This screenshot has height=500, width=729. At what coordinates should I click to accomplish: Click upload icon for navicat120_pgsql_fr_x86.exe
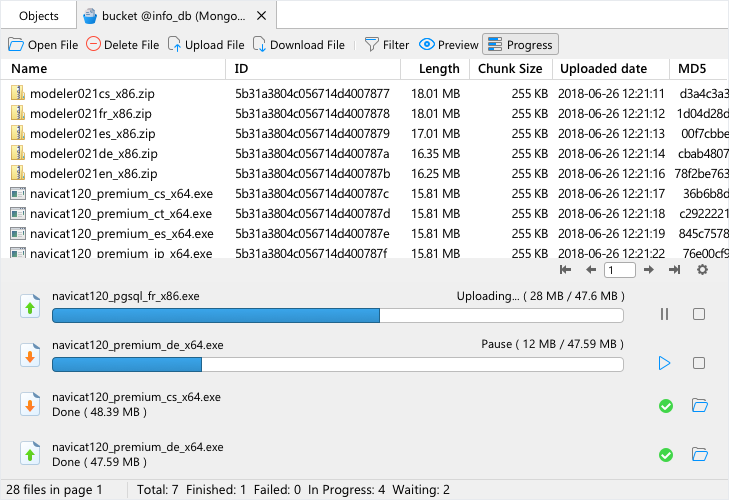tap(30, 307)
